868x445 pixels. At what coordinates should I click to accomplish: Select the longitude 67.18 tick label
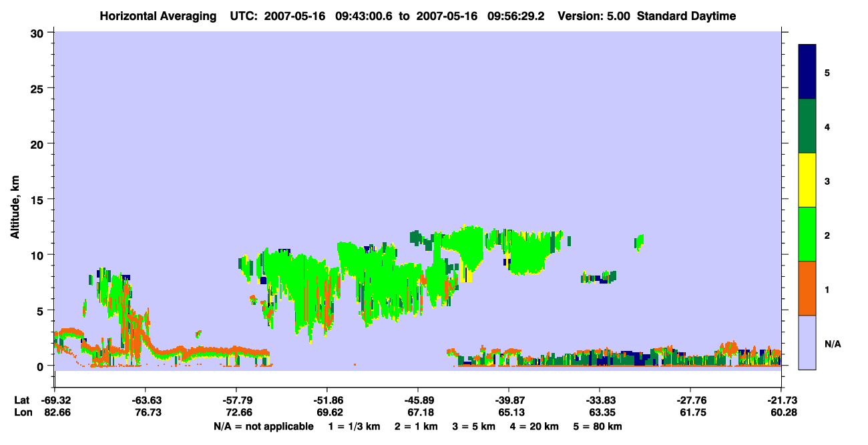click(418, 413)
